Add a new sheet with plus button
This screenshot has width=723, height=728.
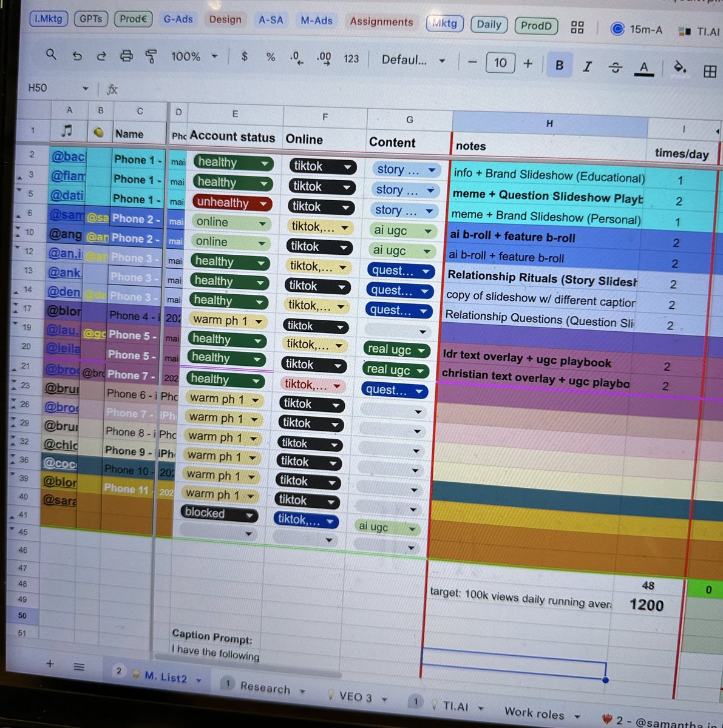pos(50,664)
